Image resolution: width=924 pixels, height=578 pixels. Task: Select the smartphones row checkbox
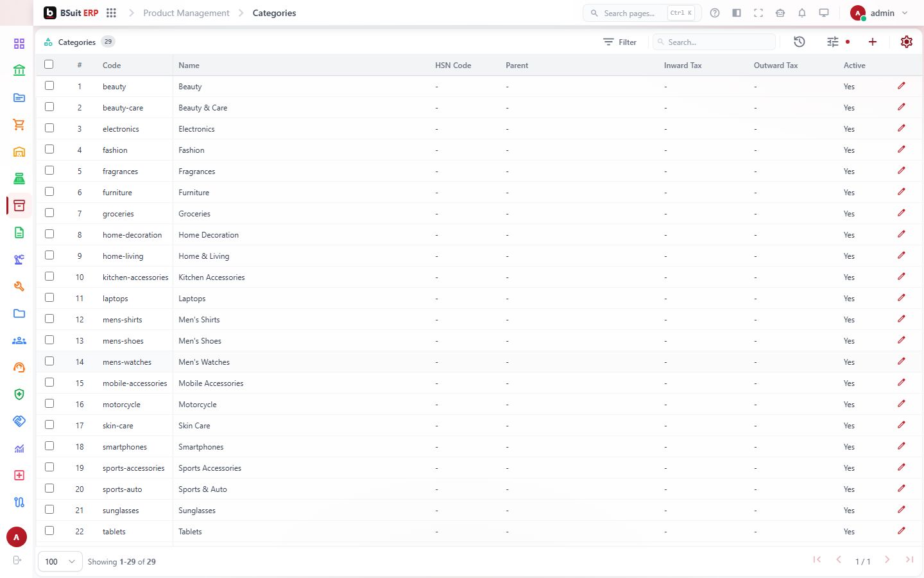point(49,446)
